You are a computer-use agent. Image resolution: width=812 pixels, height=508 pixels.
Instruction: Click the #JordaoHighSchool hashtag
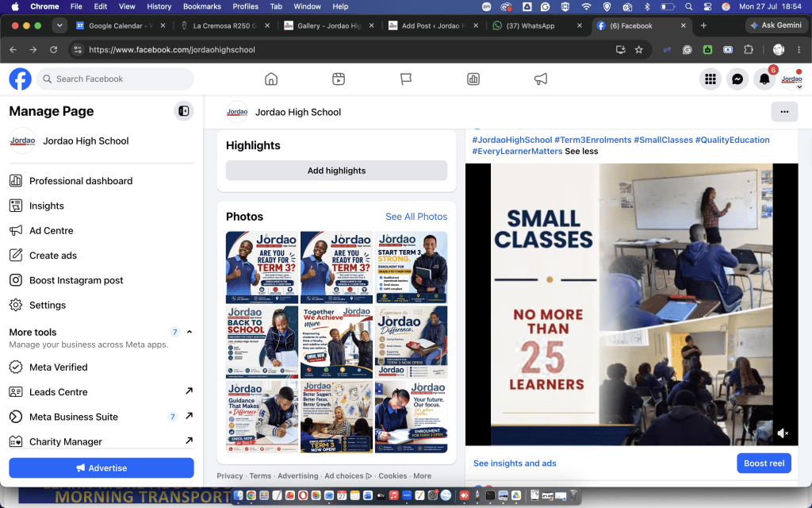[x=512, y=140]
